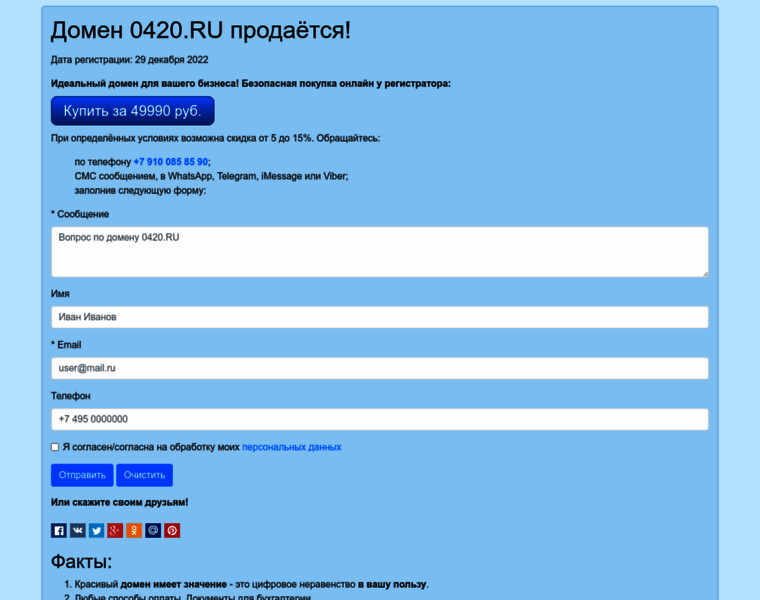Grab the message textarea resize handle
760x600 pixels.
pos(705,274)
